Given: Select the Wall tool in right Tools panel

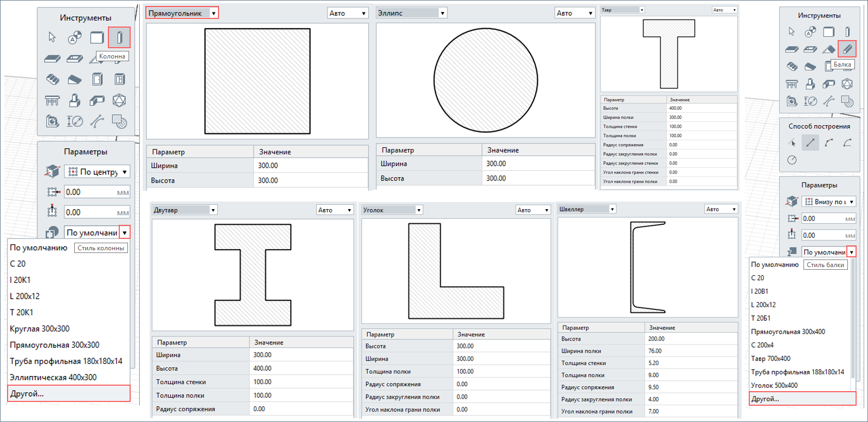Looking at the screenshot, I should point(829,31).
